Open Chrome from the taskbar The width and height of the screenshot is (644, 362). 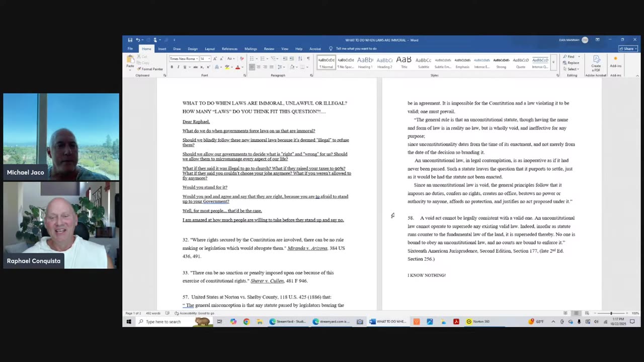click(246, 322)
